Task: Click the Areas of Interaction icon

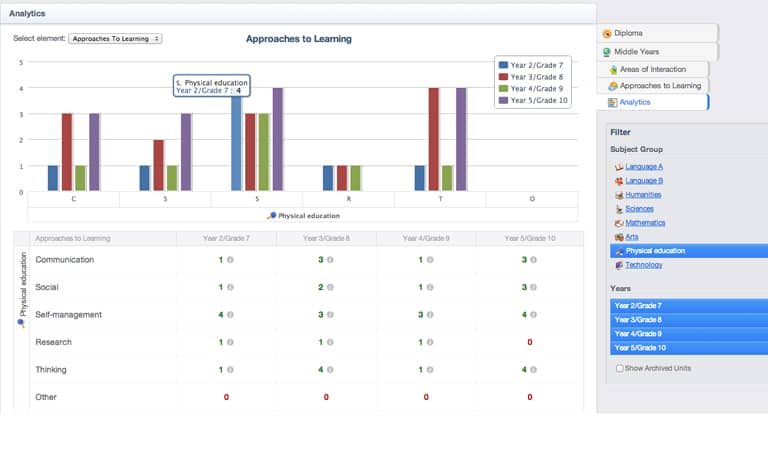Action: click(x=613, y=70)
